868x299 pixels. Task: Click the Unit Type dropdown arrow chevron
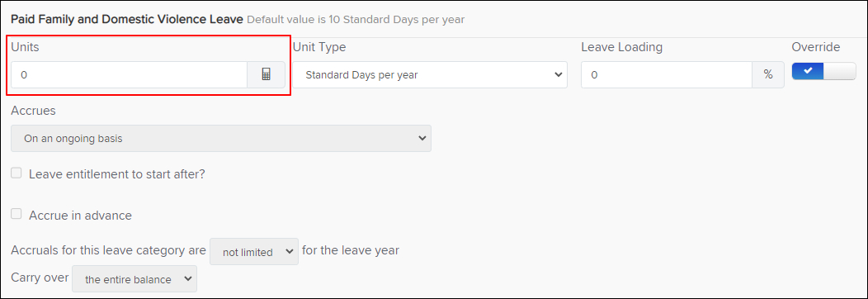pos(558,74)
